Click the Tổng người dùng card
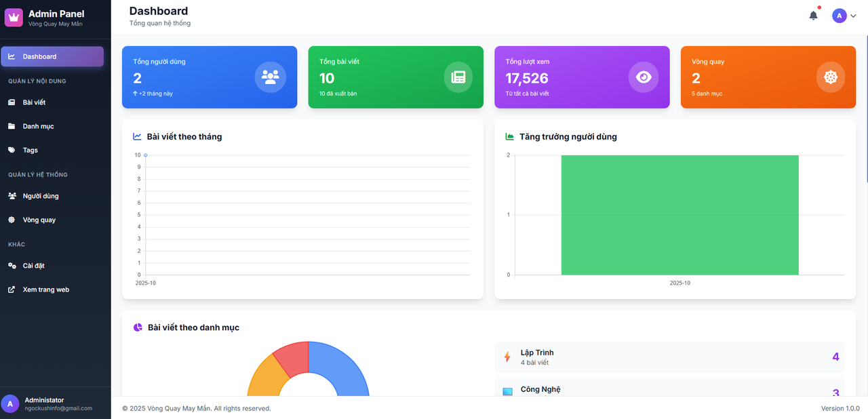Screen dimensions: 868x419 pos(210,77)
